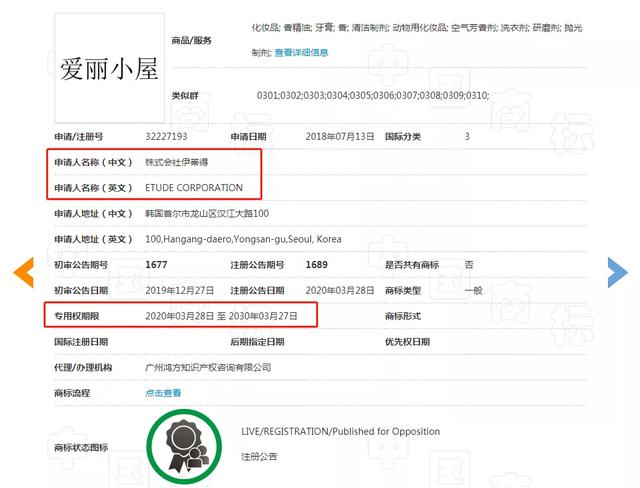
Task: Select the 申请人名称（中文） label
Action: coord(93,162)
